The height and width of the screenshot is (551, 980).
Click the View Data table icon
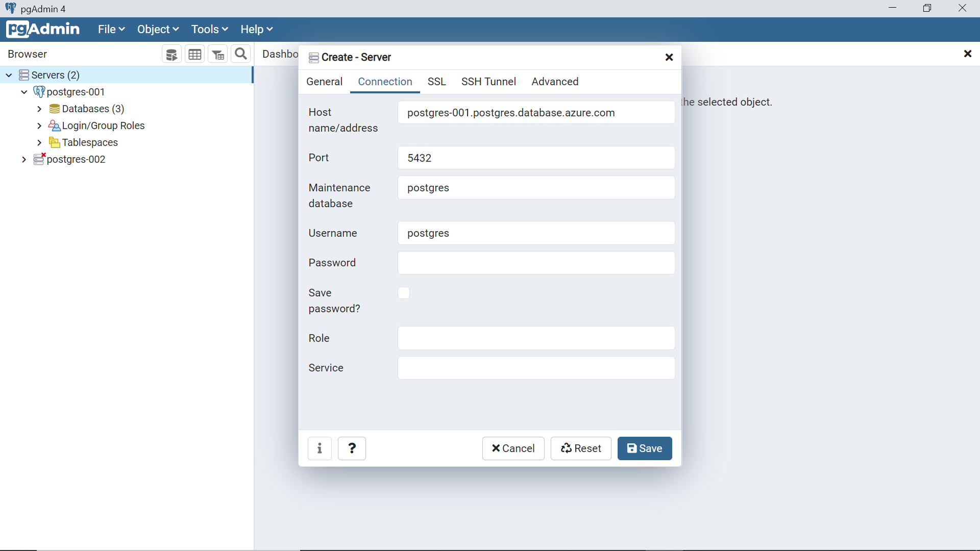[x=194, y=54]
